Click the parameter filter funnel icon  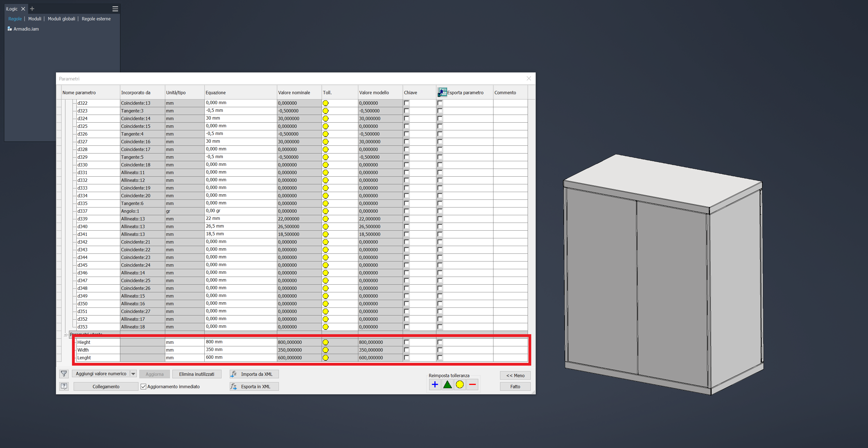coord(64,374)
